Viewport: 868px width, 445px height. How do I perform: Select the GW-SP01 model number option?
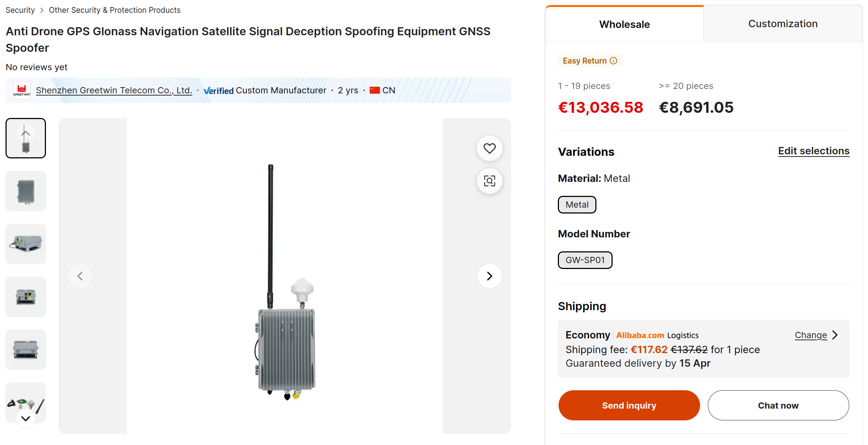coord(585,260)
